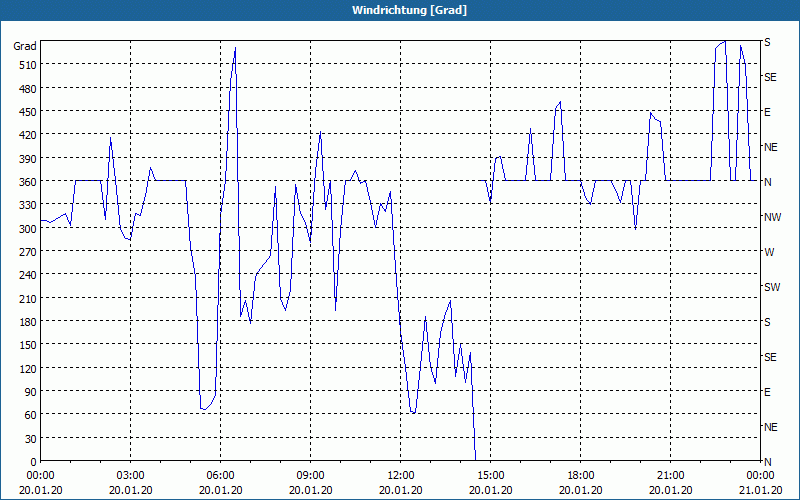Select the 270 y-axis tick label
800x500 pixels.
pos(28,252)
